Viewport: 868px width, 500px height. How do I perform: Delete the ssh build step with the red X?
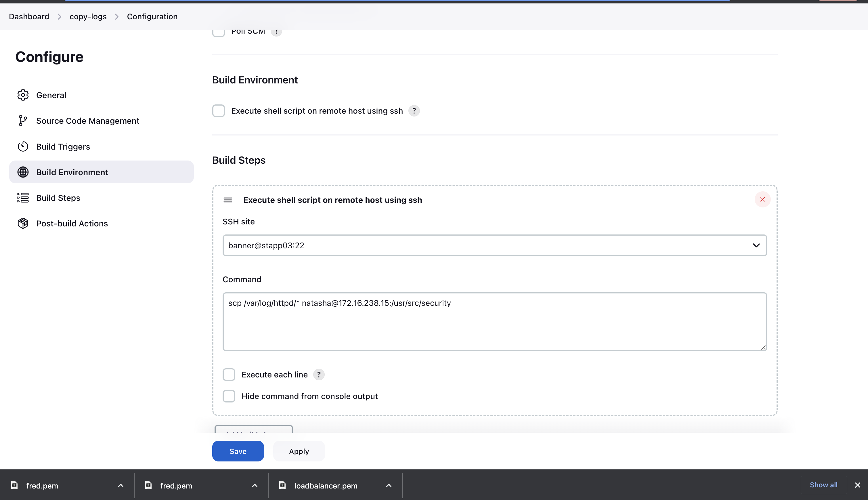[762, 200]
